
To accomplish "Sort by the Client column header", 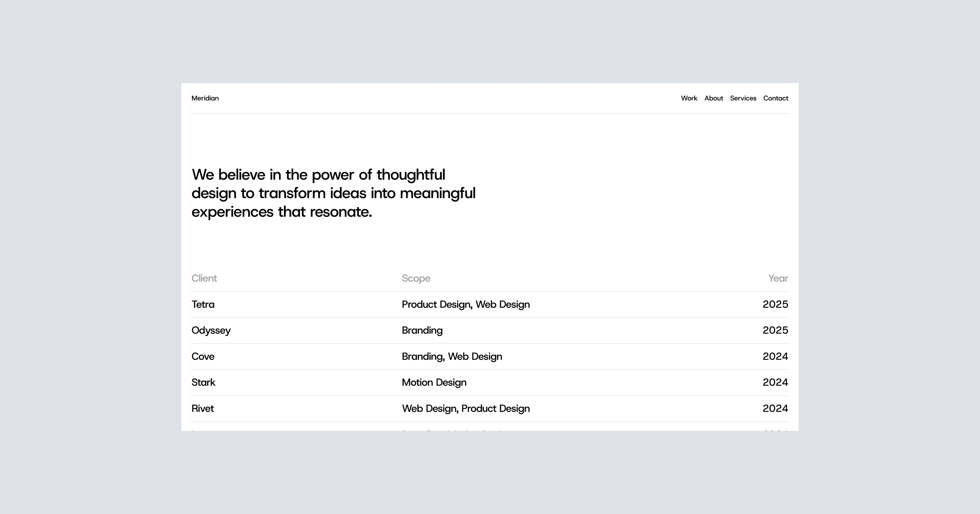I will (x=204, y=278).
